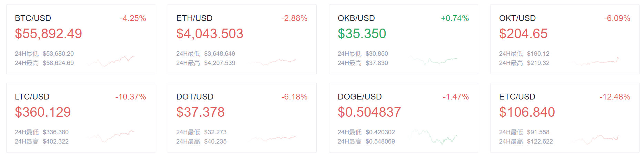Open the ETH/USD mini trend chart
644x157 pixels.
272,62
